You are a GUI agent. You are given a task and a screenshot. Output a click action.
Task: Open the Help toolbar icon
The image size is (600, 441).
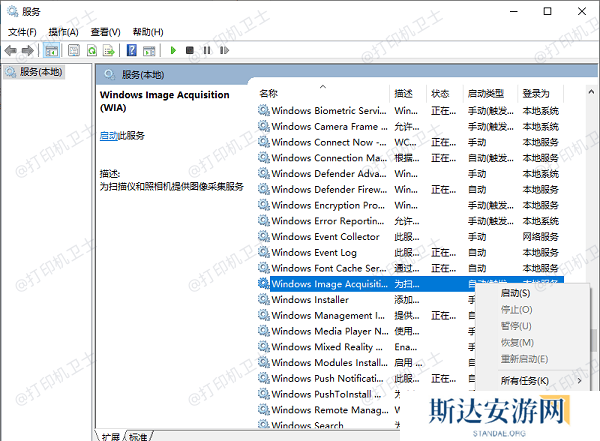pyautogui.click(x=132, y=50)
